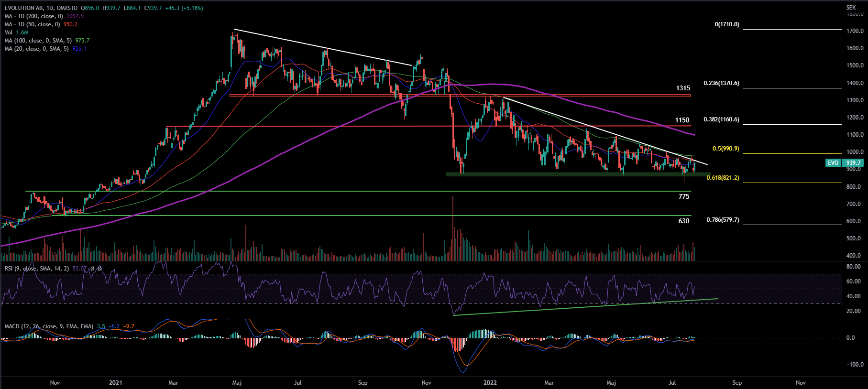Click the Vol indicator legend
868x389 pixels.
click(x=9, y=32)
